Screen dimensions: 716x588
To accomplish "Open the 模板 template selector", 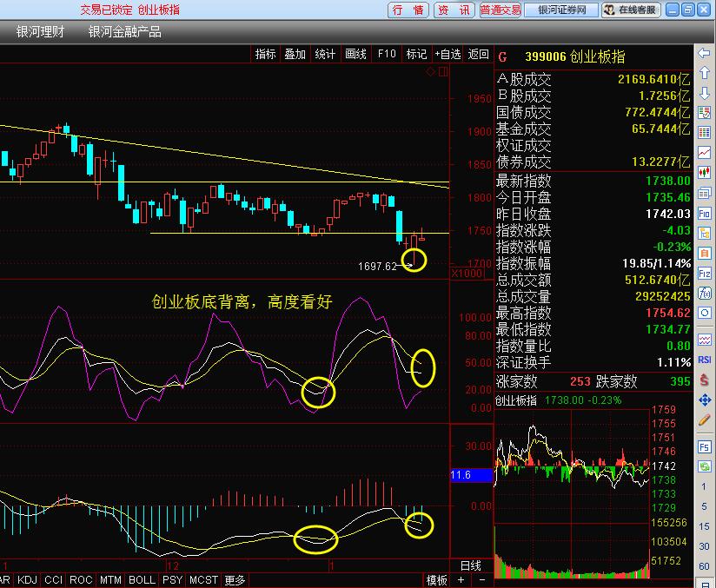I will tap(436, 580).
